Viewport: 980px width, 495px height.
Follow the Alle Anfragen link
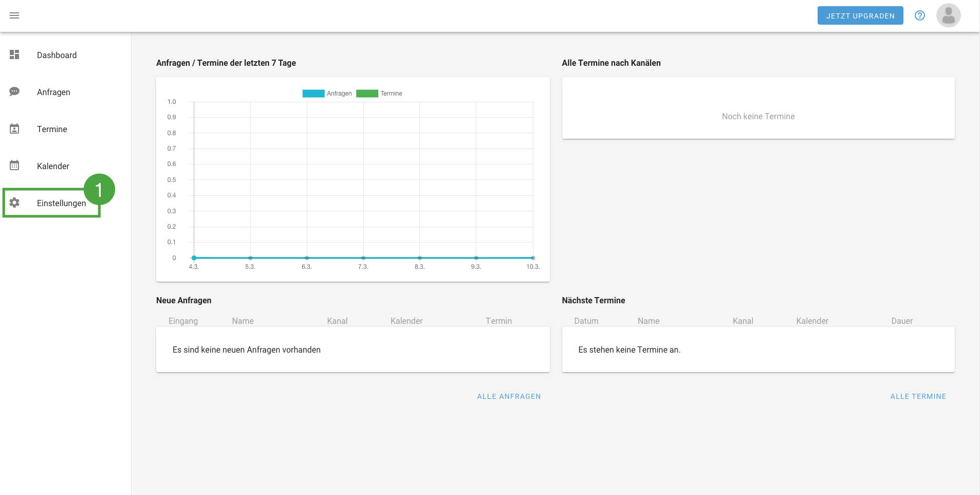(509, 396)
